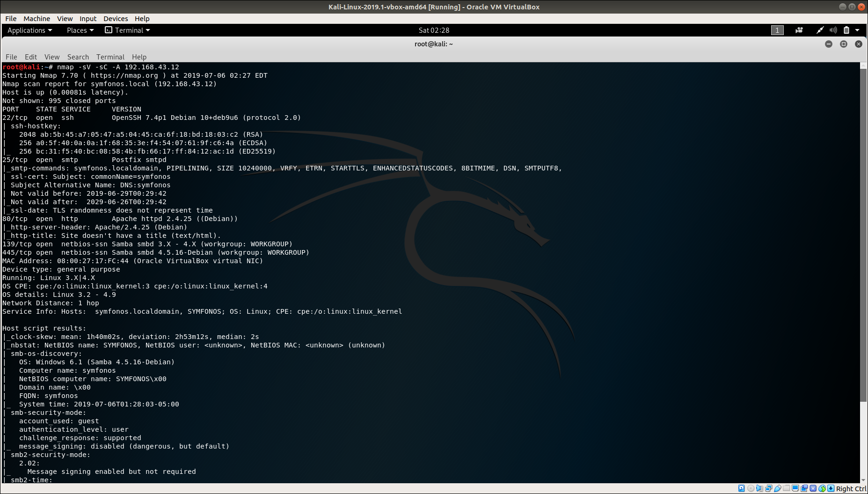Screen dimensions: 868x494
Task: Open VirtualBox Help menu
Action: tap(142, 19)
